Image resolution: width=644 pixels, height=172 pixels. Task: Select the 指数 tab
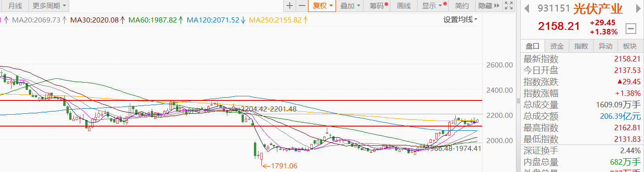581,46
